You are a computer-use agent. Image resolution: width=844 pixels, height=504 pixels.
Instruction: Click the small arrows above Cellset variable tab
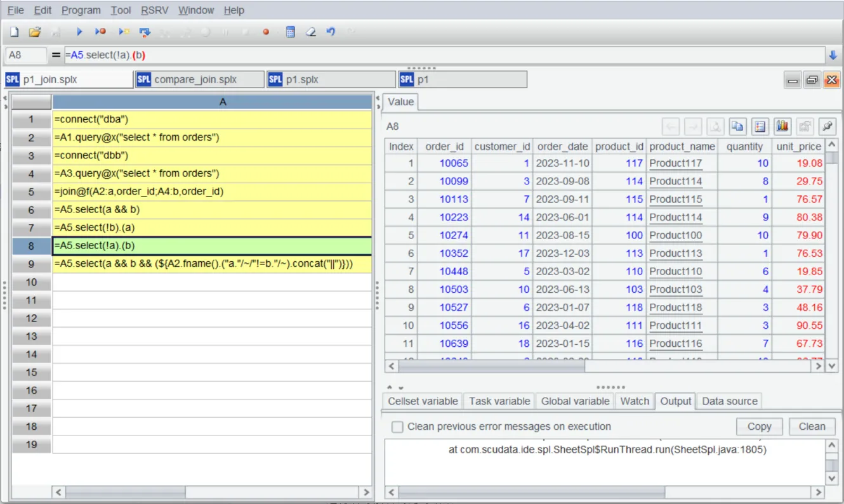coord(396,387)
